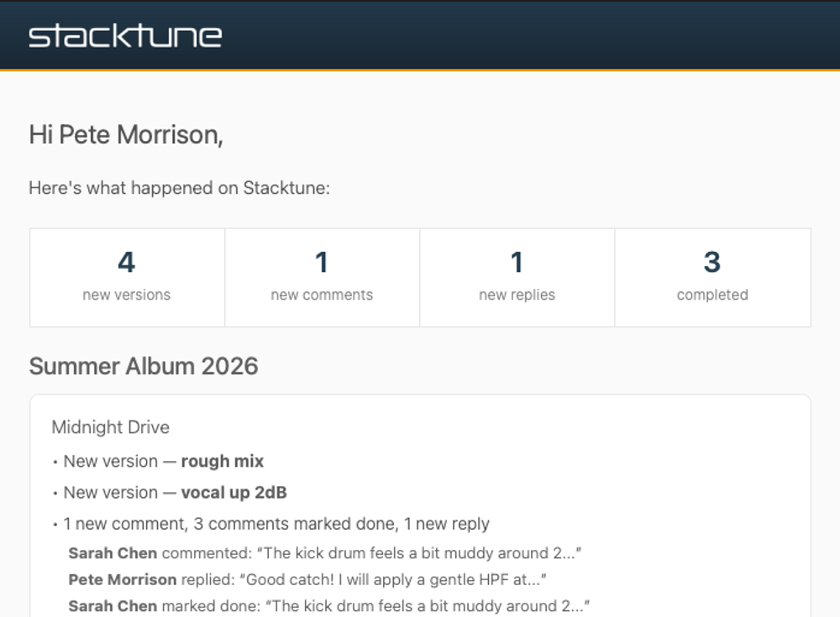The width and height of the screenshot is (840, 617).
Task: Click Sarah Chen's name on commented line
Action: coord(113,552)
